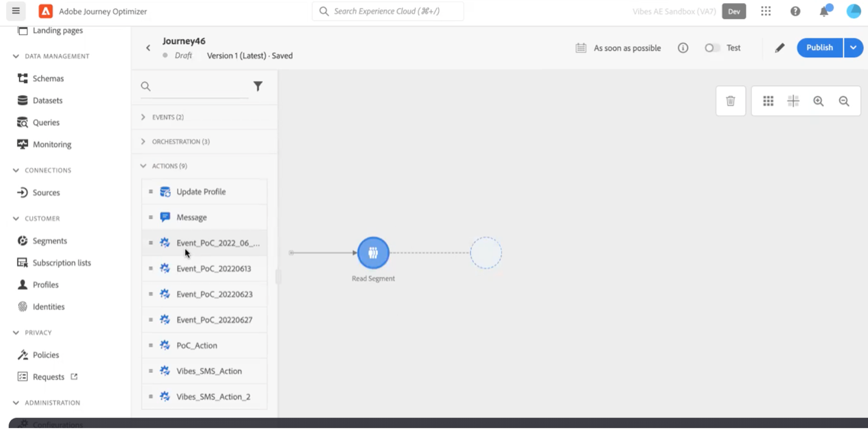Open Subscription lists in sidebar
Screen dimensions: 868x430
coord(62,263)
